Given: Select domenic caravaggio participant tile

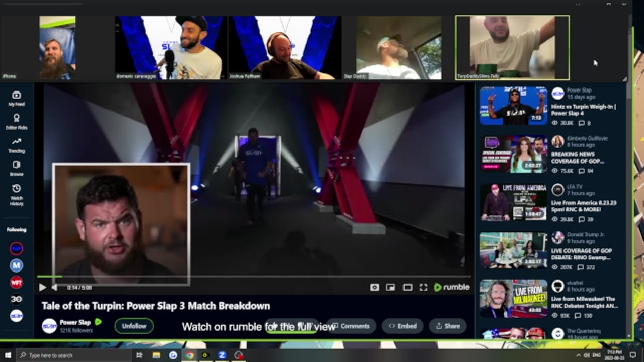Looking at the screenshot, I should point(171,48).
